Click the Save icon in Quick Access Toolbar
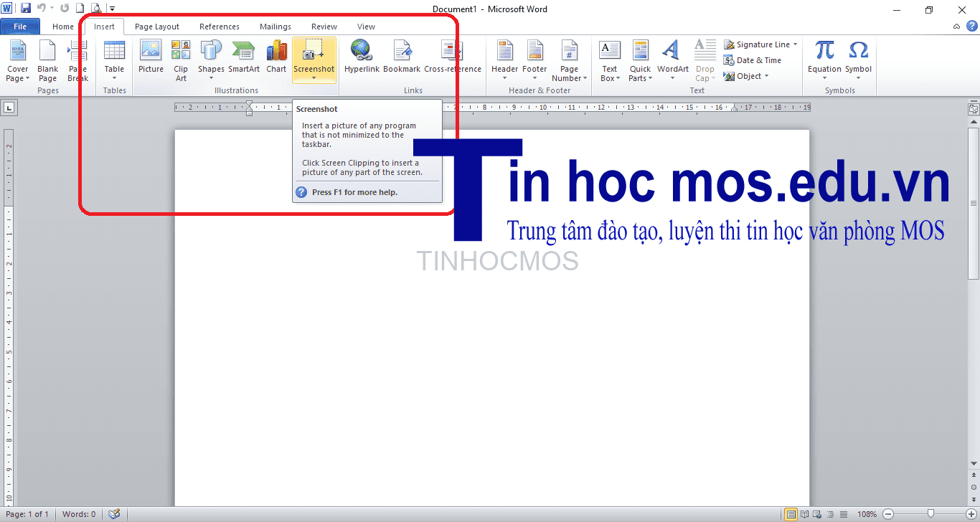The image size is (980, 522). (x=26, y=9)
